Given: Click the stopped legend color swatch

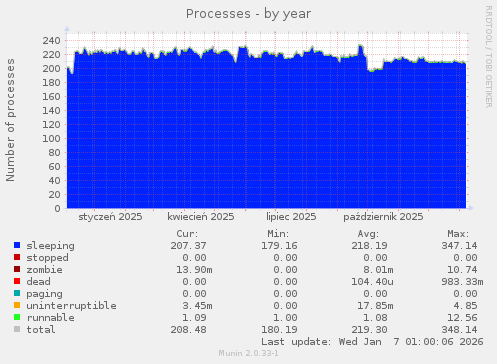Looking at the screenshot, I should point(17,257).
